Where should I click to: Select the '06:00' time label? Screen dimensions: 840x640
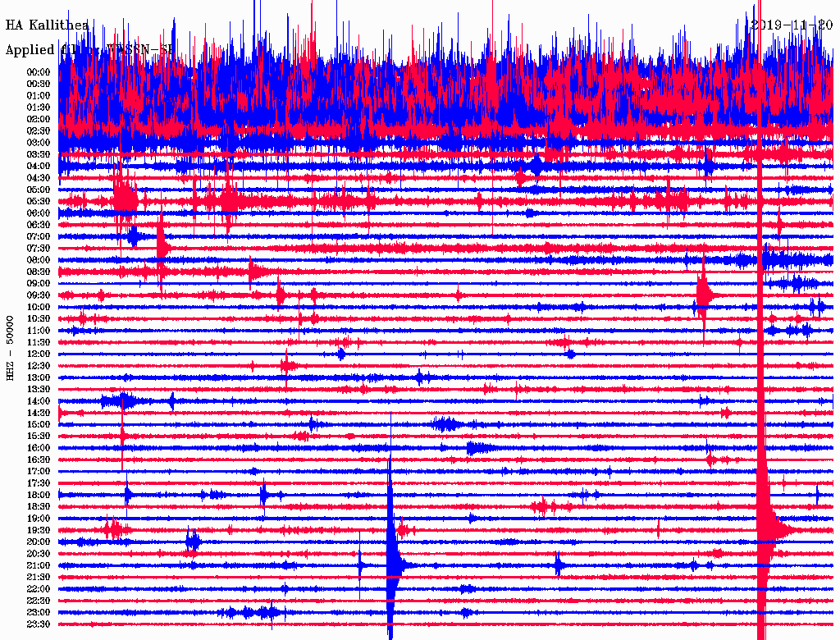(39, 213)
